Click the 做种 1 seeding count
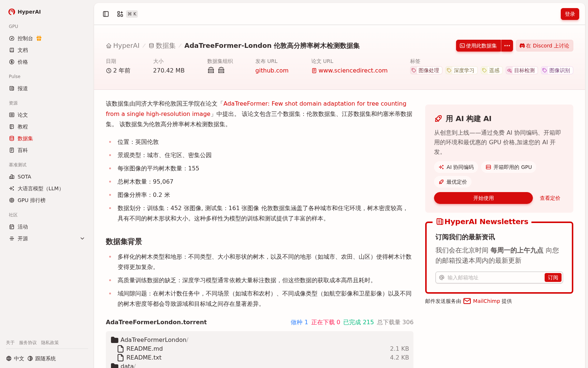Image resolution: width=588 pixels, height=368 pixels. [x=299, y=322]
